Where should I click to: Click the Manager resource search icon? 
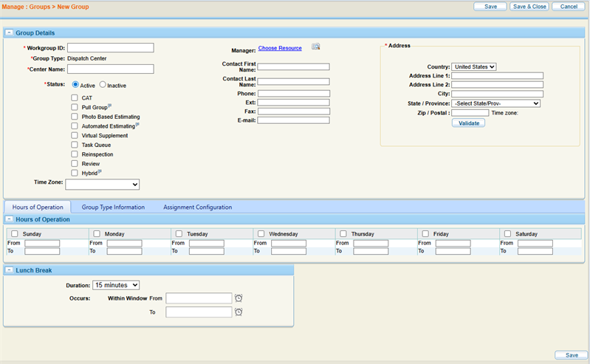click(315, 47)
